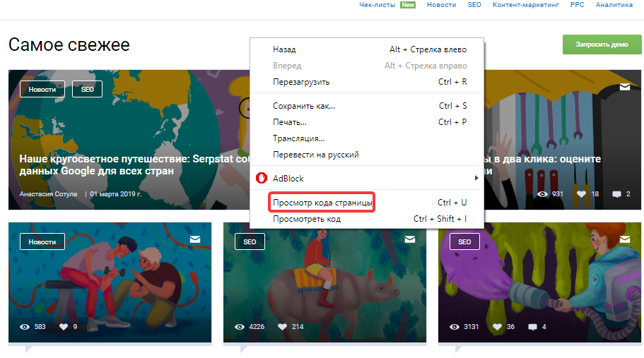Open the Новости link in top navigation
Viewport: 644px width, 358px height.
coord(442,5)
